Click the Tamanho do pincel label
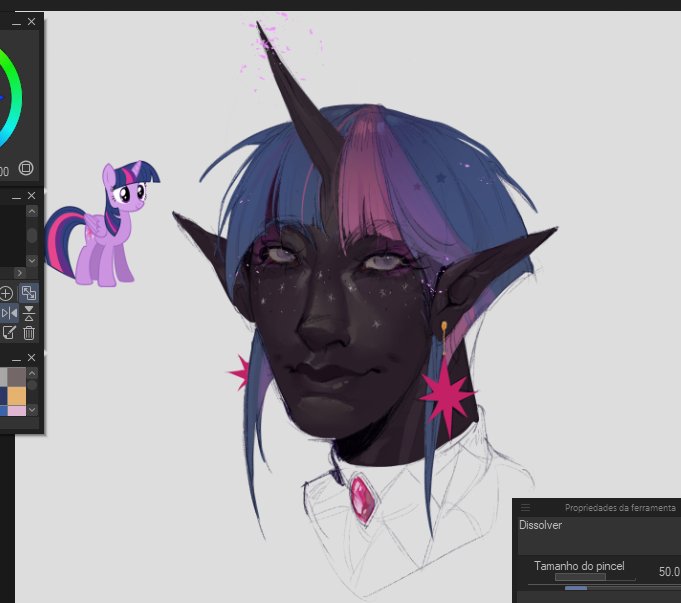Image resolution: width=681 pixels, height=603 pixels. pyautogui.click(x=579, y=566)
